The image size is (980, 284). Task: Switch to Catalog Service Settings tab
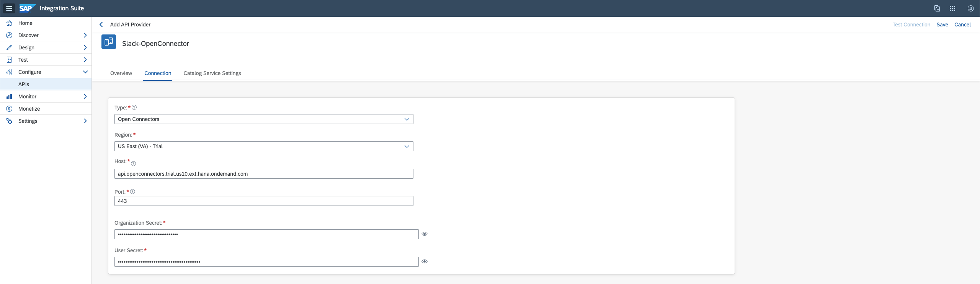(x=212, y=73)
